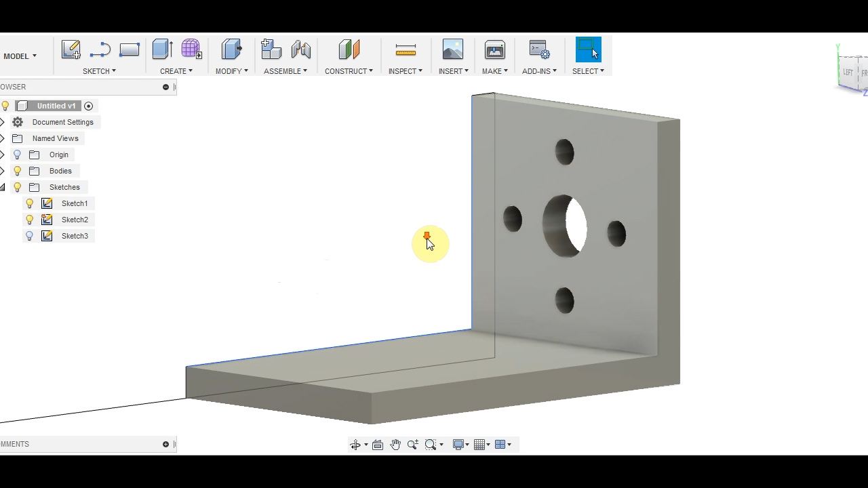Collapse the Browser panel with its minus button
Screen dimensions: 868x488
pyautogui.click(x=165, y=87)
